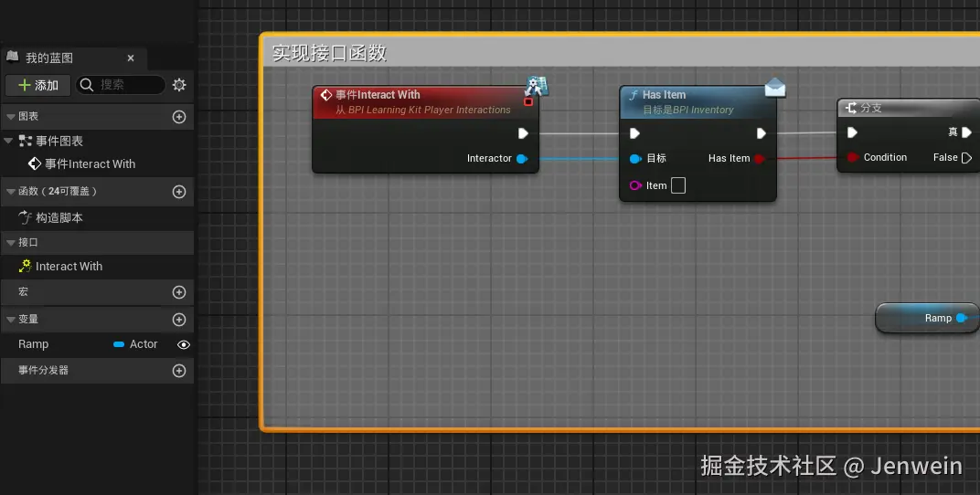
Task: Collapse the 事件图表 tree item
Action: point(8,141)
